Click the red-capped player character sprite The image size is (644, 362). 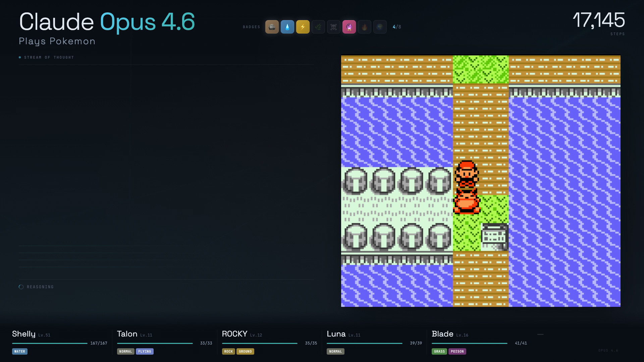pyautogui.click(x=467, y=175)
